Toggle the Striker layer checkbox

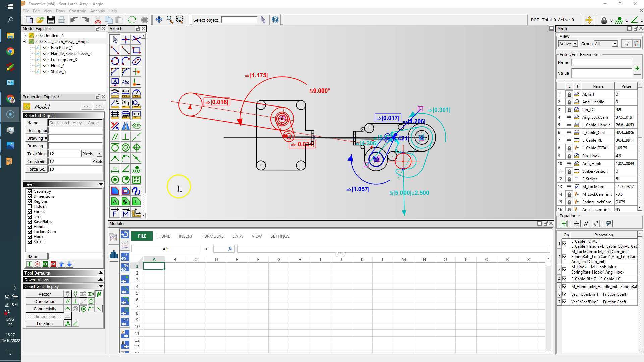(30, 242)
